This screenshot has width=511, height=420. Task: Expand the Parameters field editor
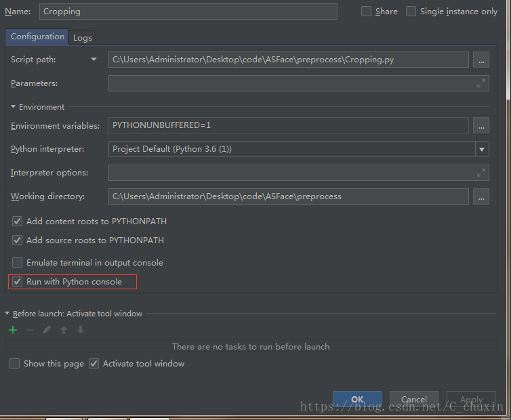481,83
